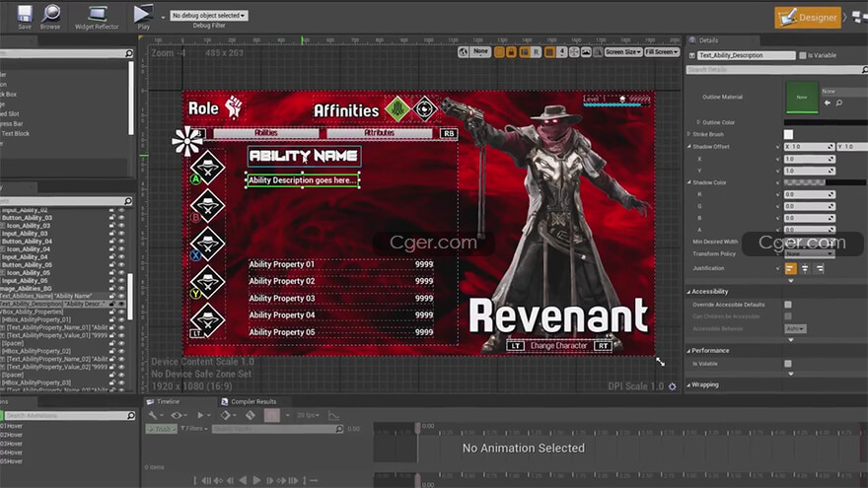Open the Filters dropdown in timeline

[194, 429]
